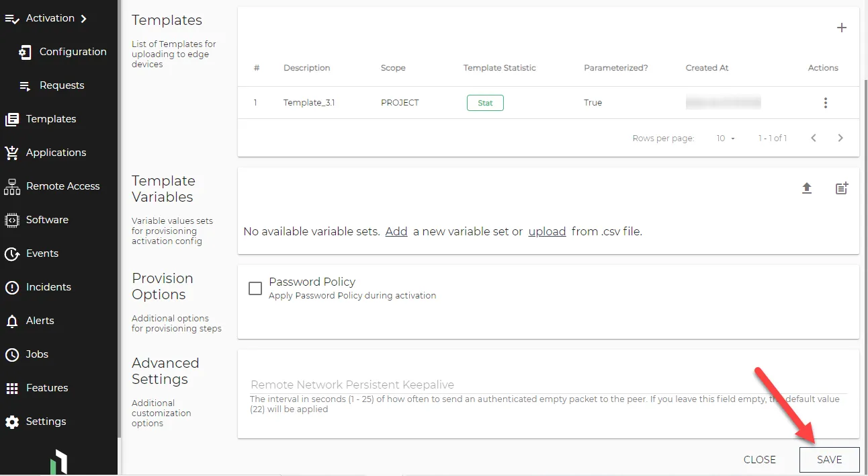The height and width of the screenshot is (476, 868).
Task: Click the upload from .csv link
Action: click(547, 231)
